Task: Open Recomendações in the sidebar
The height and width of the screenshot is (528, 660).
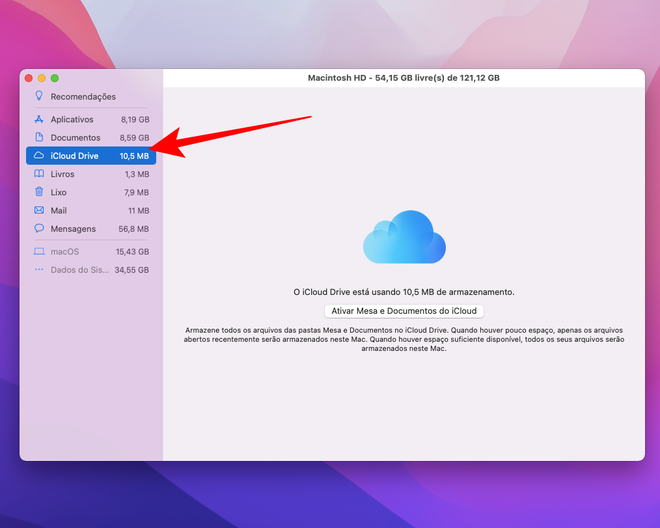Action: (x=91, y=96)
